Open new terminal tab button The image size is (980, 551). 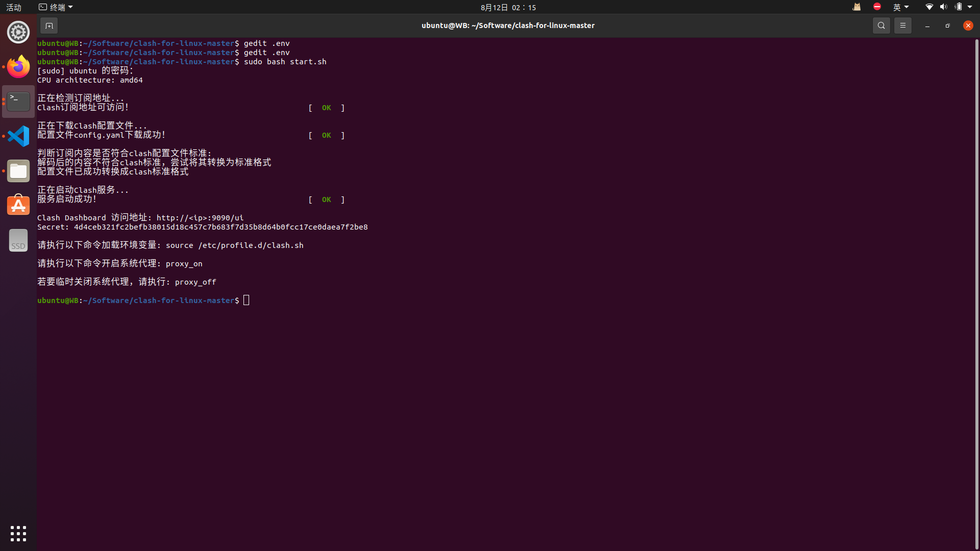coord(49,26)
